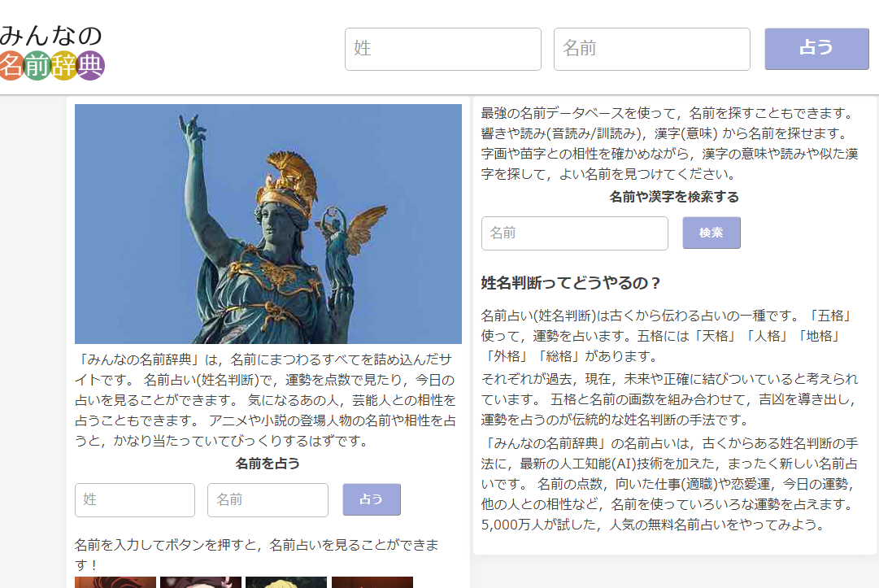Click the 名前や漢字を検索する heading

(x=674, y=197)
